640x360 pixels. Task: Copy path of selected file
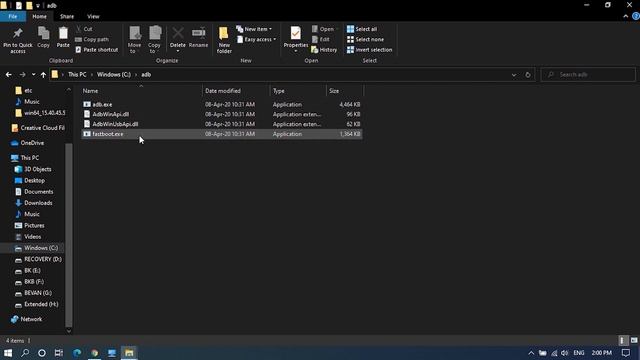[92, 39]
